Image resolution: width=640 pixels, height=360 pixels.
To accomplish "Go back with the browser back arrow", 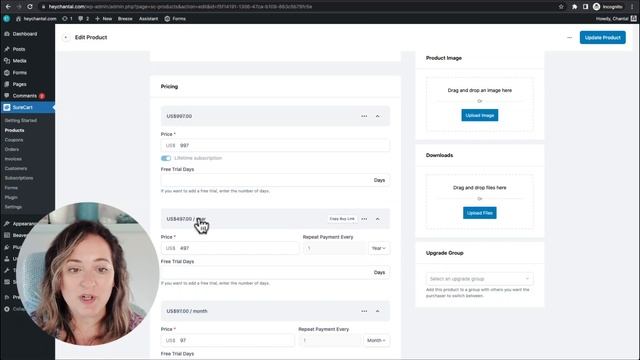I will point(8,7).
